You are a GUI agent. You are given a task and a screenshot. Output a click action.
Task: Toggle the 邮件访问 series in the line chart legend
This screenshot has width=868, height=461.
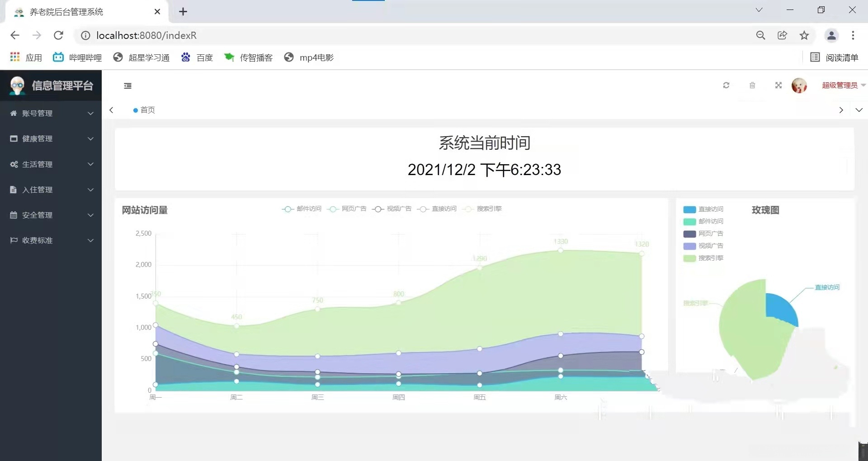pyautogui.click(x=302, y=209)
